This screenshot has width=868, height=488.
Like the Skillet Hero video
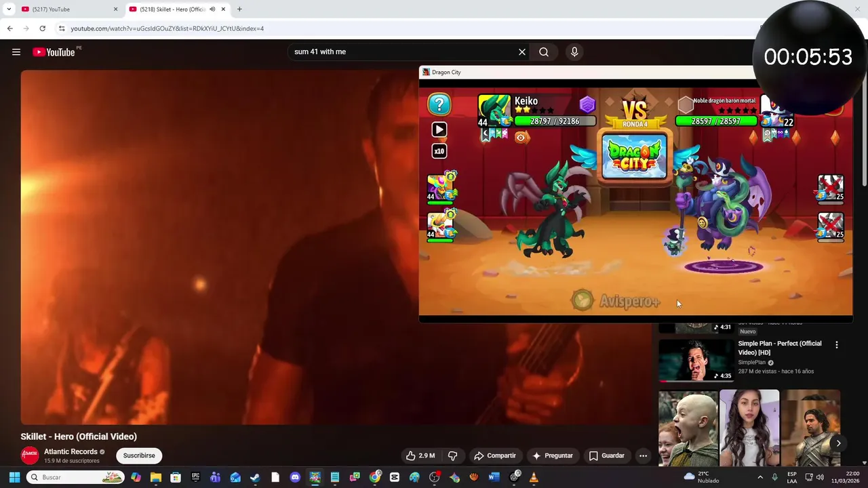click(x=420, y=455)
